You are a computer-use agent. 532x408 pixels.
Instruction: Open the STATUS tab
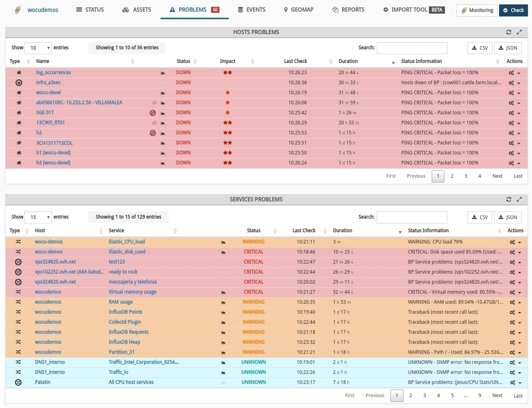click(x=90, y=10)
